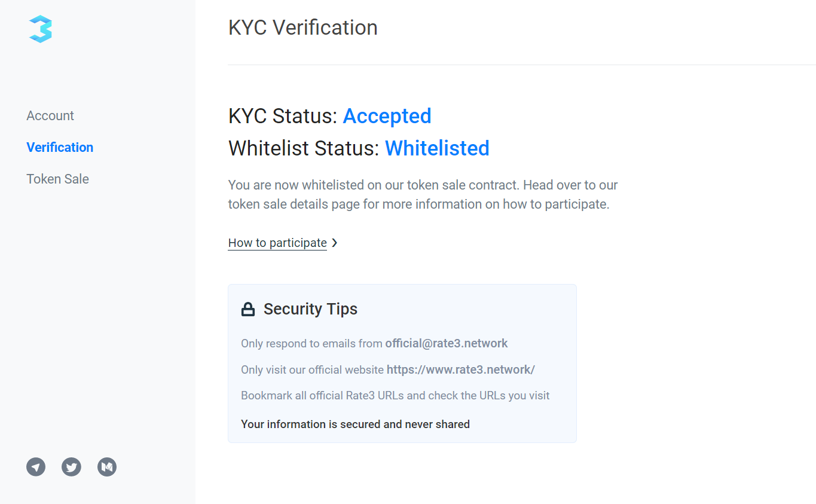Open the Telegram social icon
Viewport: 816px width, 504px height.
coord(36,467)
